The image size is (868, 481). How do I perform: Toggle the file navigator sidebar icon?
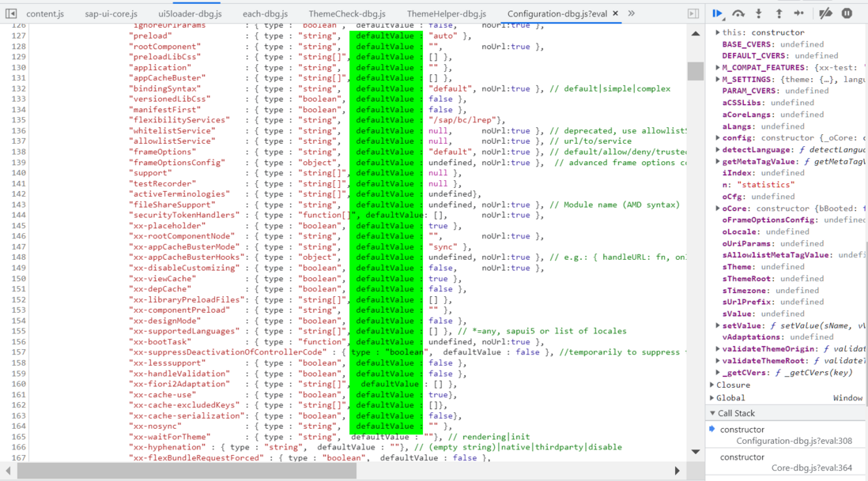(x=11, y=13)
